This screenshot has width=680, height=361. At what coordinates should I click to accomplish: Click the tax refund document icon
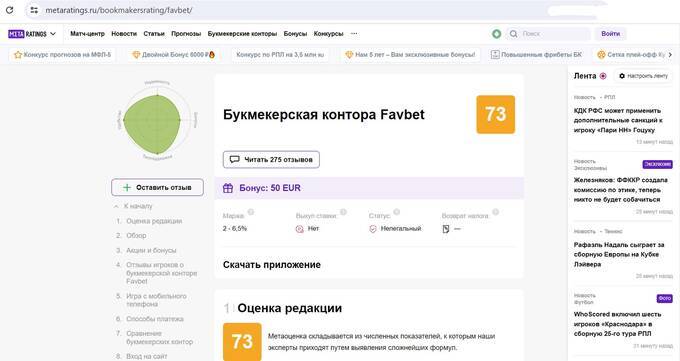pos(446,229)
